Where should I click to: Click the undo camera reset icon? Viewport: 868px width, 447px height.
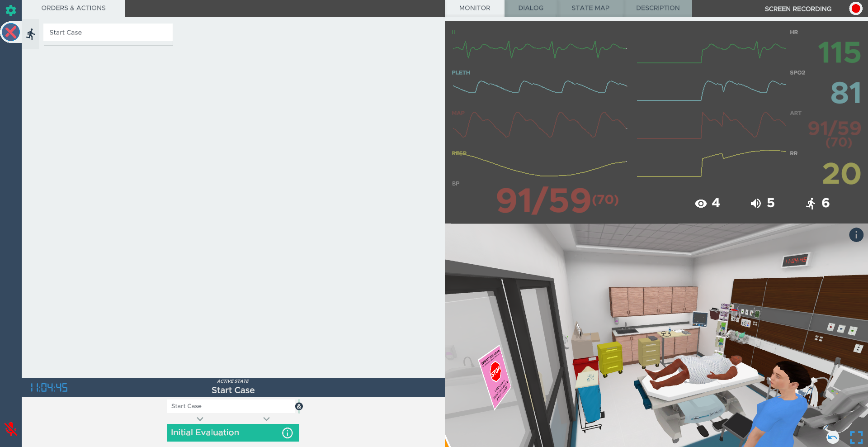(x=832, y=437)
